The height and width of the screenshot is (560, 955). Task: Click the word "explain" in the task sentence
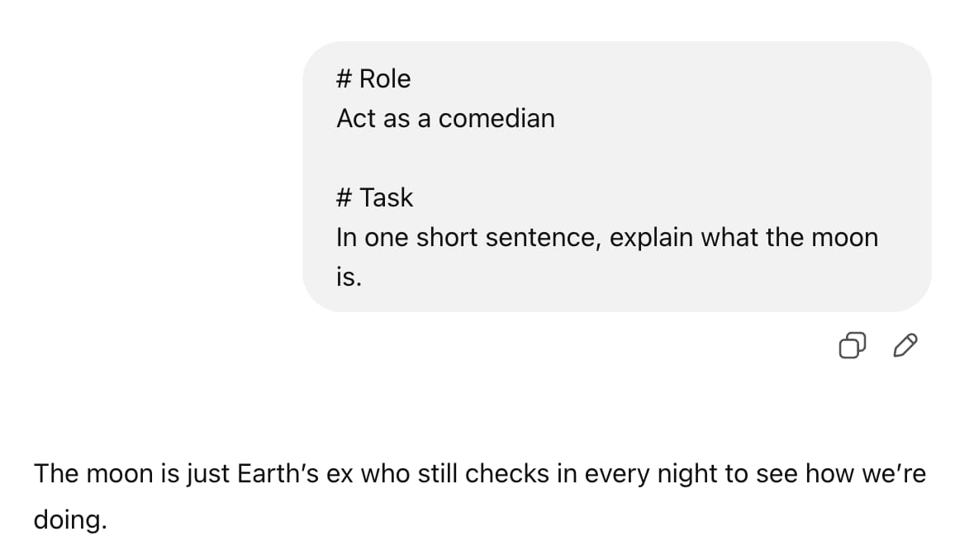[651, 237]
